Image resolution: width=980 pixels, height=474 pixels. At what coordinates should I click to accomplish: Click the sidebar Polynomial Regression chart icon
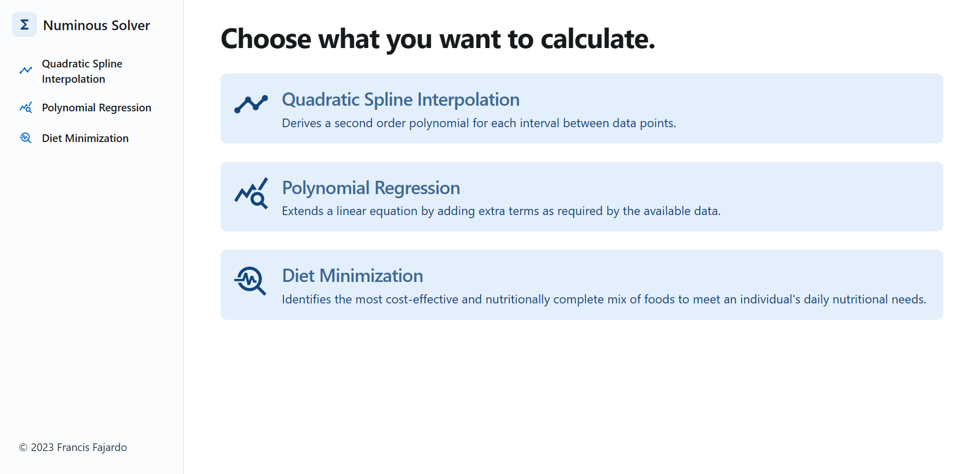[x=26, y=108]
